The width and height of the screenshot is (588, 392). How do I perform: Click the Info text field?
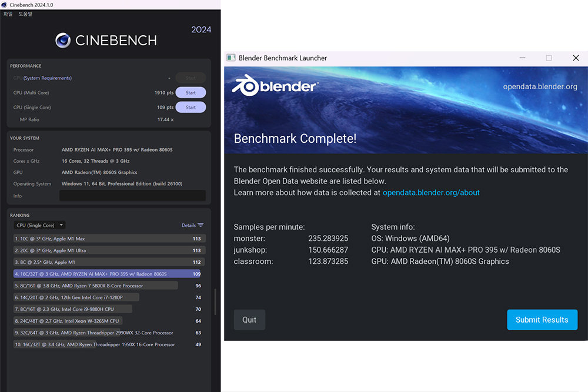[x=132, y=196]
